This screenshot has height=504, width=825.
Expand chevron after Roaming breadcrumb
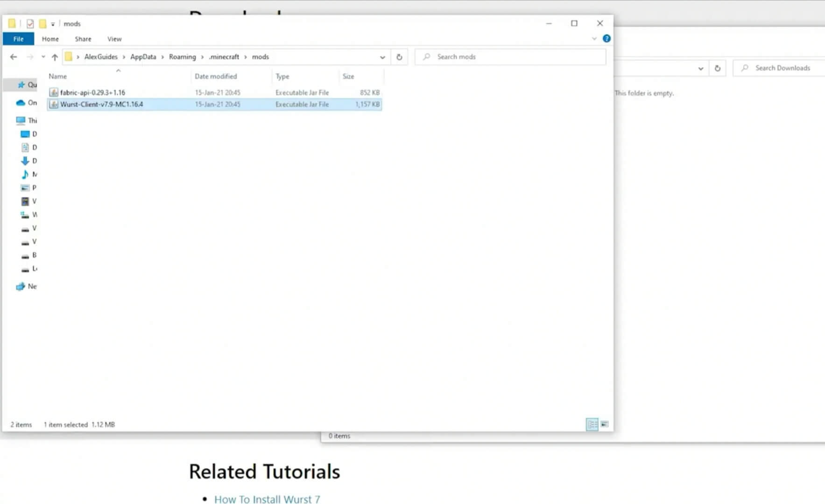coord(202,57)
